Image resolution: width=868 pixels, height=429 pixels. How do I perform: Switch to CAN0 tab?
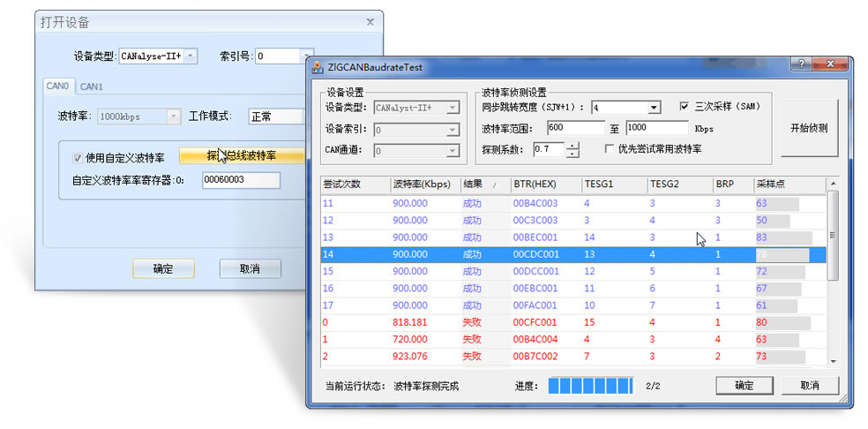click(x=57, y=86)
